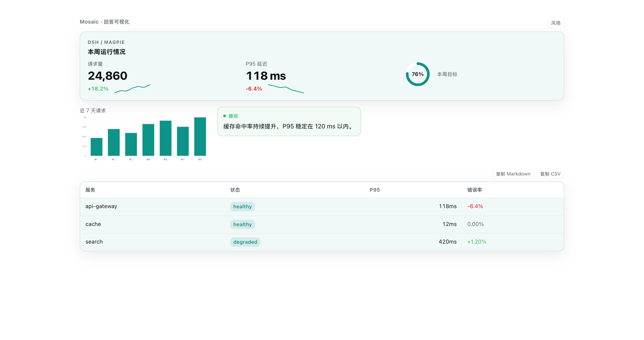Select the 周二 bar in the chart
This screenshot has width=644, height=340.
point(114,142)
